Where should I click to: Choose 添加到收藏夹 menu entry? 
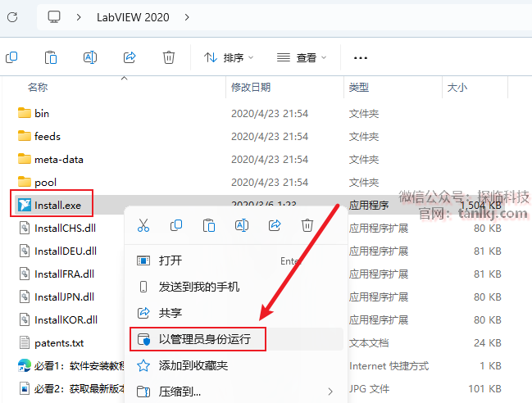[x=237, y=365]
